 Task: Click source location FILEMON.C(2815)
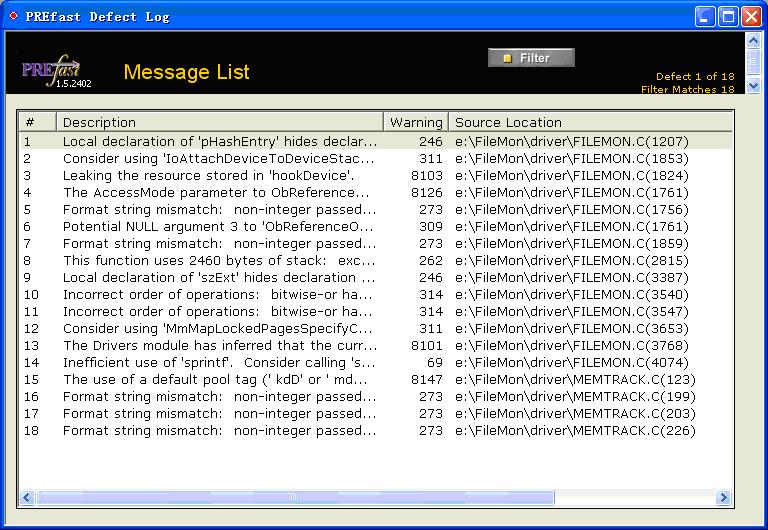point(572,261)
